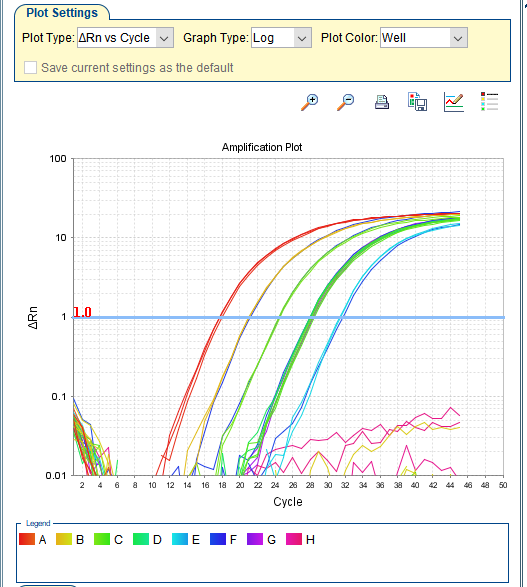This screenshot has width=527, height=587.
Task: Zoom out of the amplification plot
Action: (x=345, y=102)
